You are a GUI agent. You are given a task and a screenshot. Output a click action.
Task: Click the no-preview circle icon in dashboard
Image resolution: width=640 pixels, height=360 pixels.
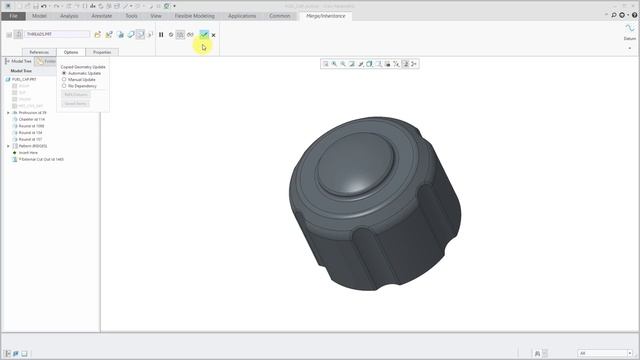click(171, 35)
